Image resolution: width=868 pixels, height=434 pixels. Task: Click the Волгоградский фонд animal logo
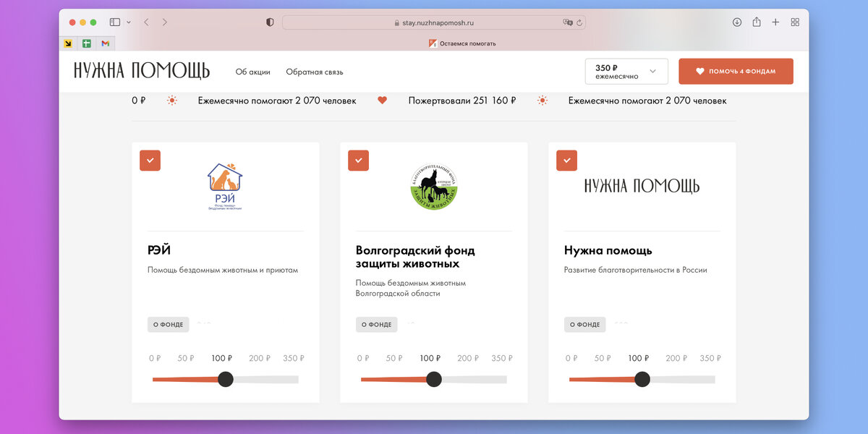434,187
